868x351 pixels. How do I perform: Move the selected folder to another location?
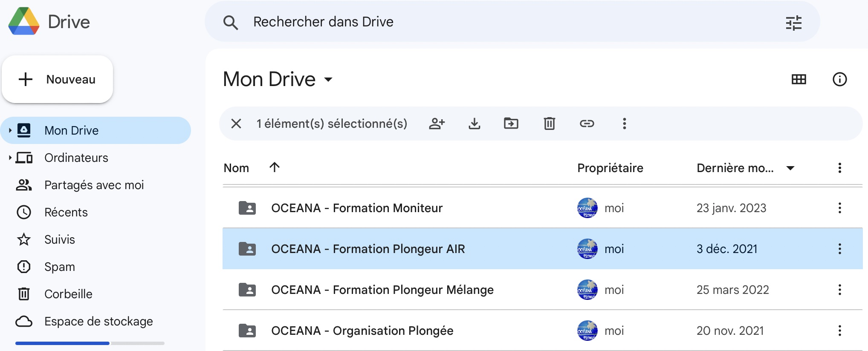pos(511,124)
